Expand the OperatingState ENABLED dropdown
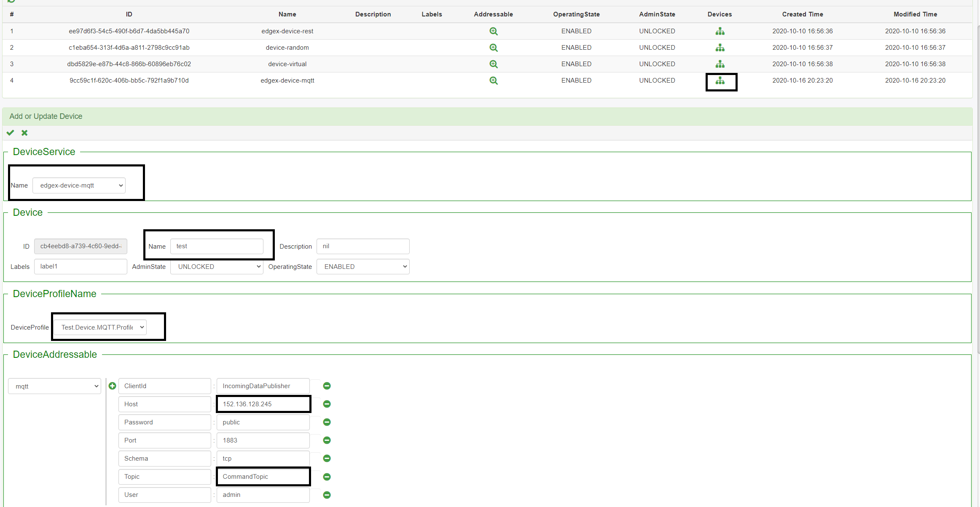980x507 pixels. (x=361, y=266)
